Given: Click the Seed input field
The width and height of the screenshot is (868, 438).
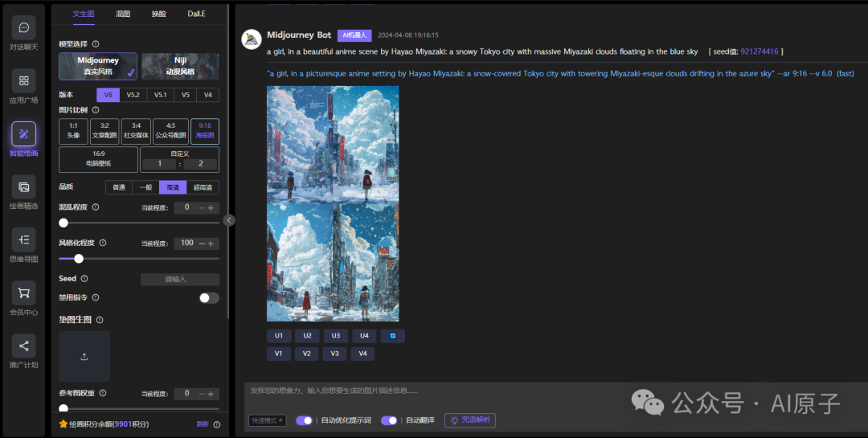Looking at the screenshot, I should 180,280.
